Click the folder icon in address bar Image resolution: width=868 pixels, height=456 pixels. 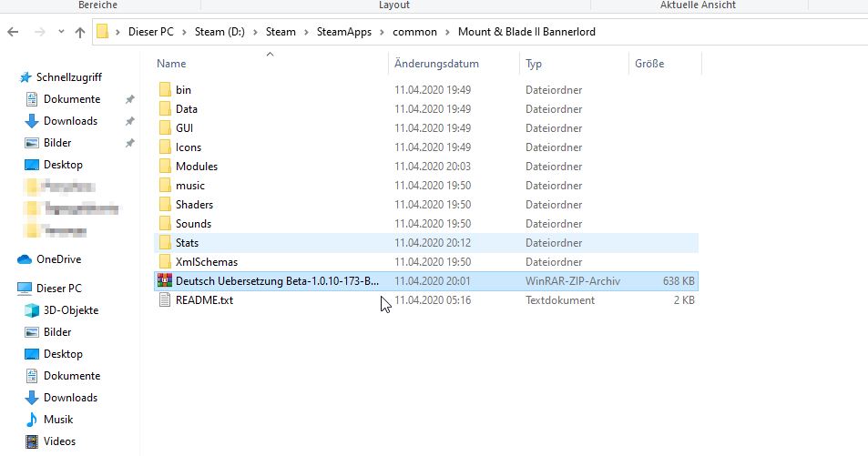(x=102, y=32)
